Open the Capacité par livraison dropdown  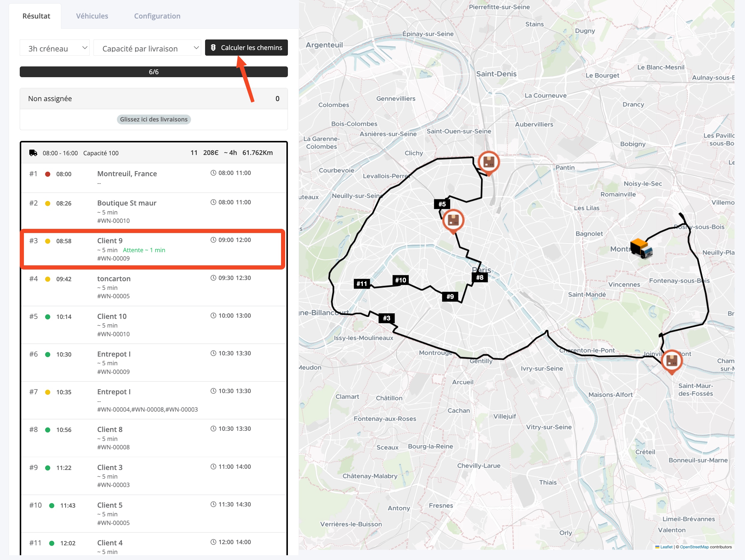(x=147, y=48)
